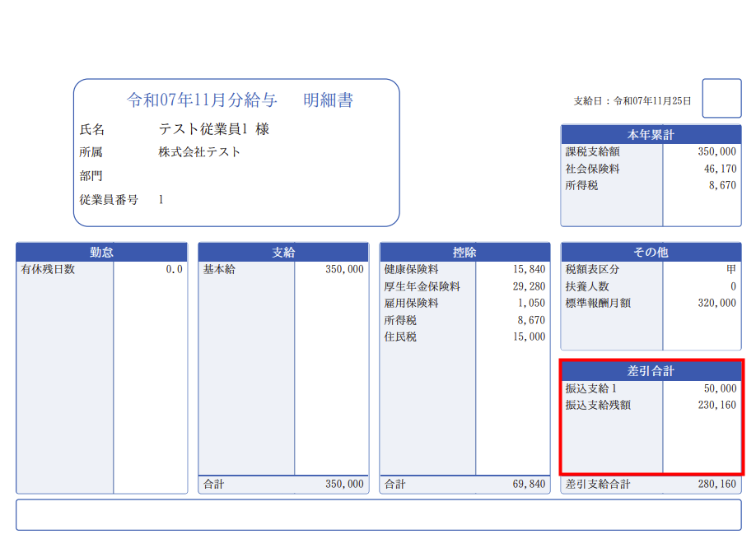
Task: Select the 控除 section header
Action: (x=464, y=253)
